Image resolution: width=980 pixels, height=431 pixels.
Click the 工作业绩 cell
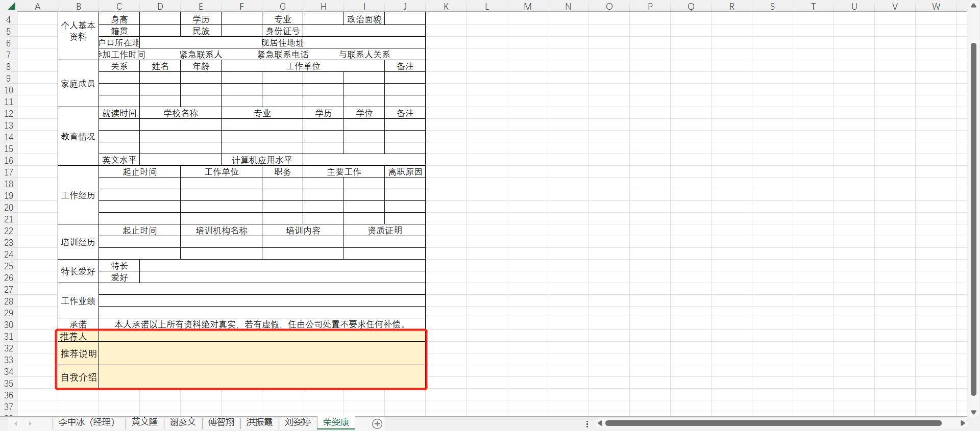78,301
